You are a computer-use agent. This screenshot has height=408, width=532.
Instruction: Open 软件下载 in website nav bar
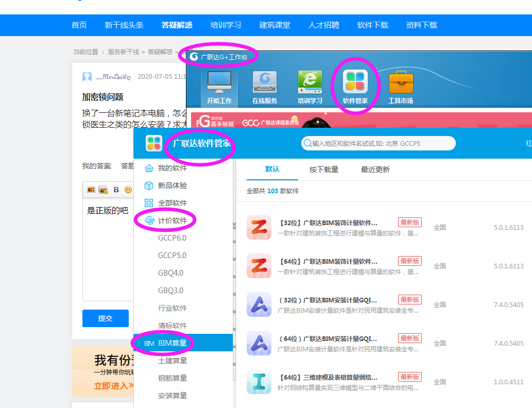(372, 25)
